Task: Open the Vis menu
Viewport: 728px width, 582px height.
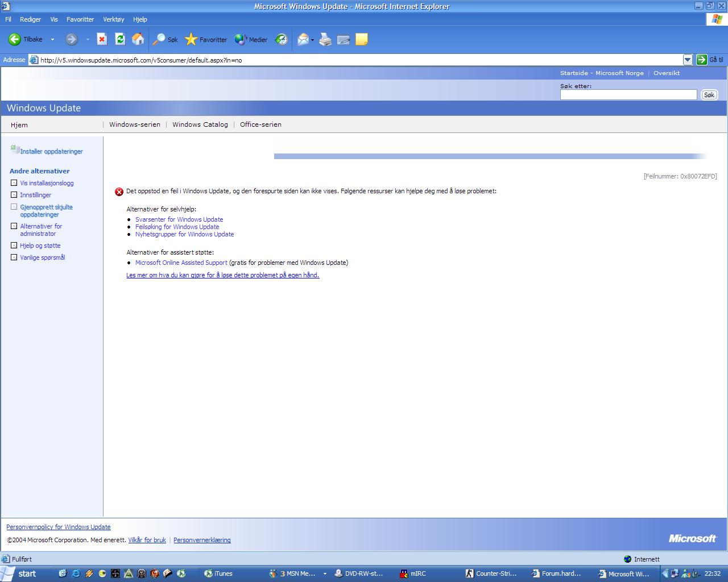Action: tap(54, 19)
